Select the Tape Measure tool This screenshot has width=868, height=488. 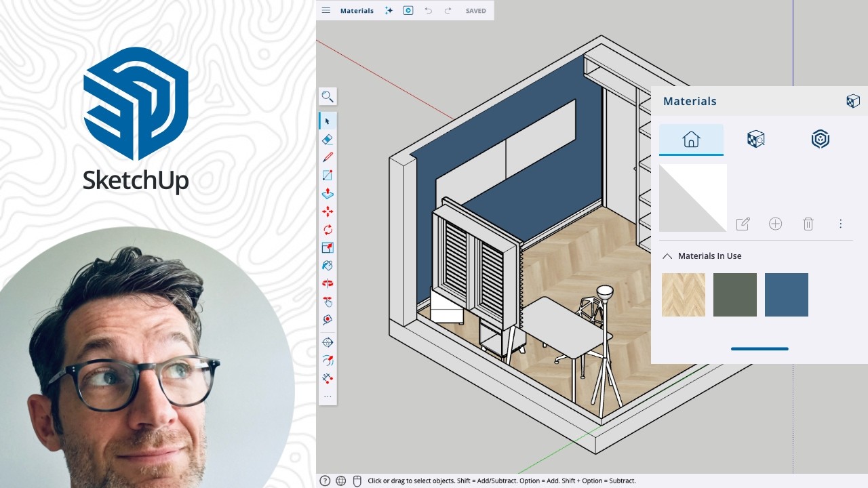328,319
